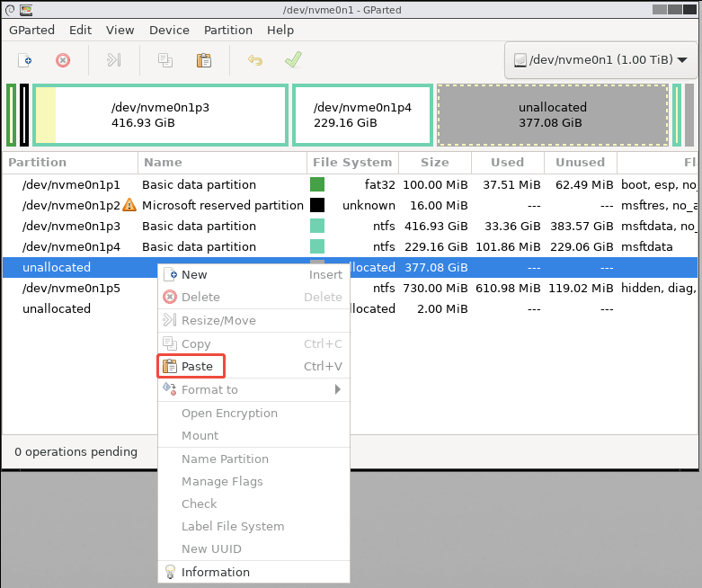Select the /dev/nvme0n1p1 row
The width and height of the screenshot is (702, 588).
click(350, 184)
